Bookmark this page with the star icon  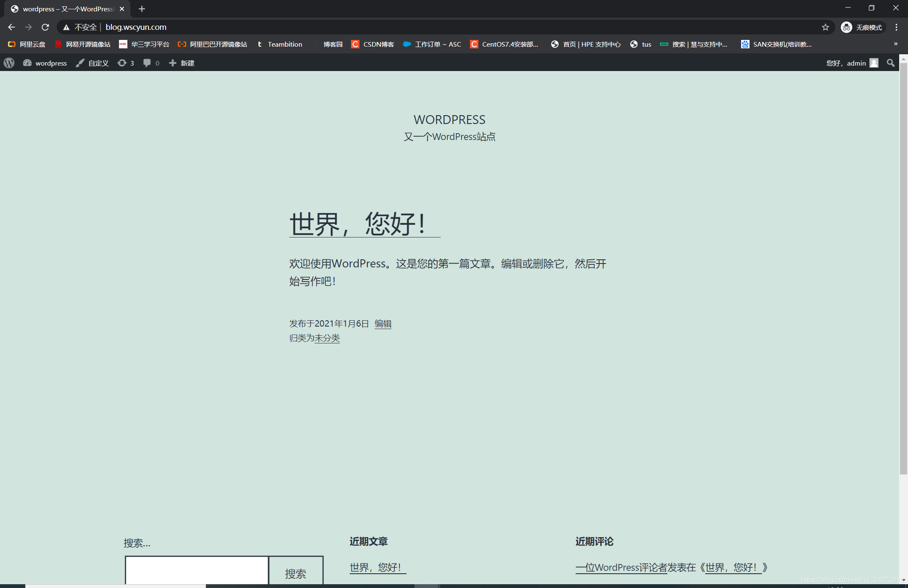(825, 27)
